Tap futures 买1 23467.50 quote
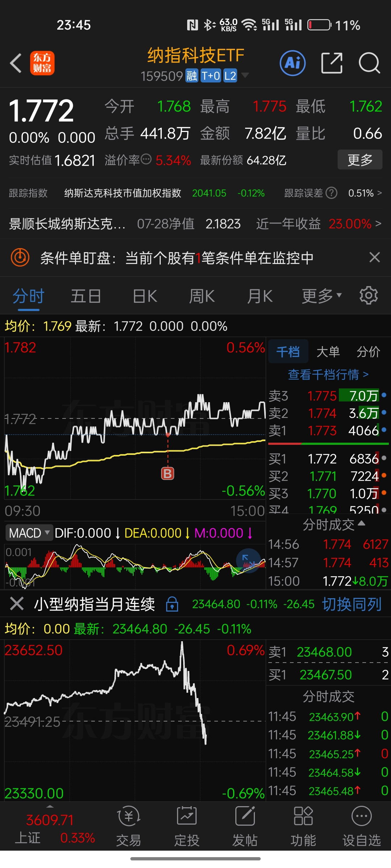The image size is (391, 868). tap(328, 675)
